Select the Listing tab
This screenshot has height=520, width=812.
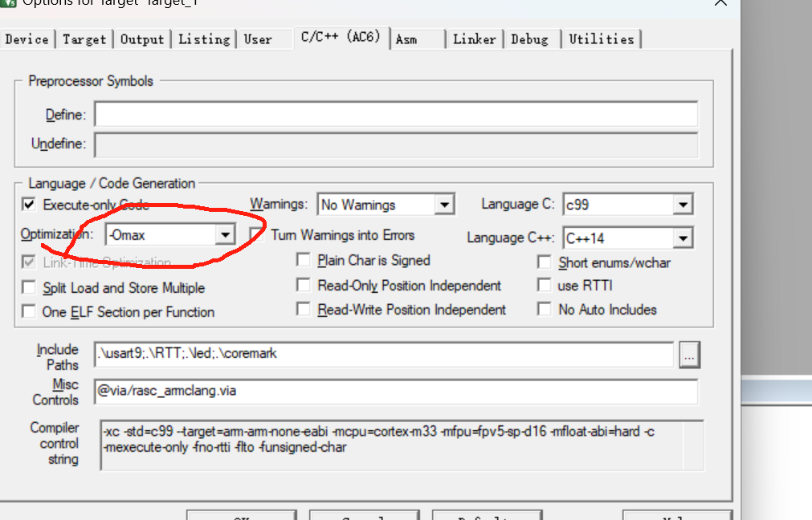coord(204,39)
